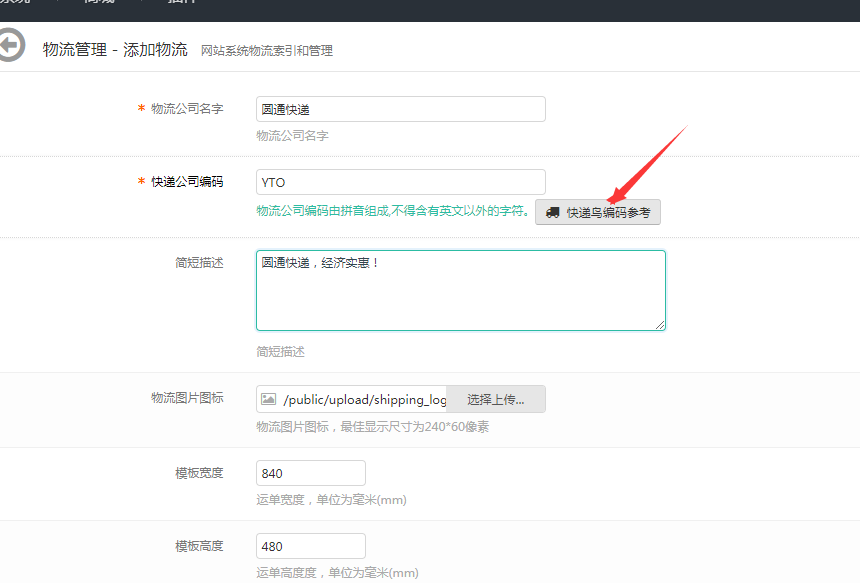Open the 商城 menu in top bar
This screenshot has height=583, width=860.
[98, 2]
